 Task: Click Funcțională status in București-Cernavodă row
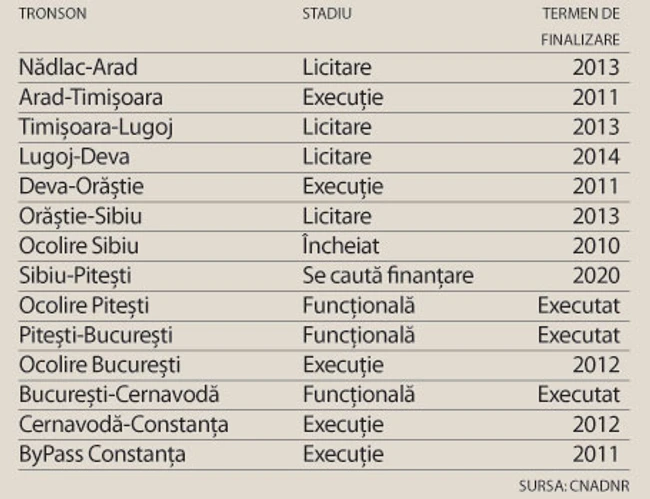[358, 395]
